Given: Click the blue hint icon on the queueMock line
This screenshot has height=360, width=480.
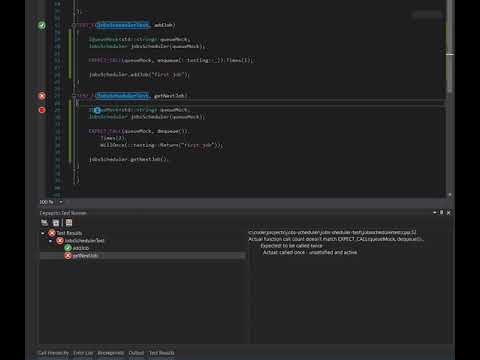Looking at the screenshot, I should (97, 110).
